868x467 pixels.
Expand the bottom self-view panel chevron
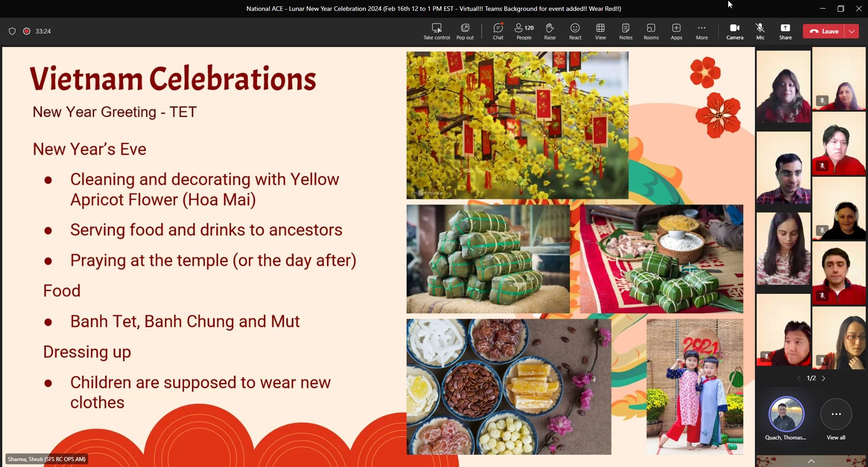(811, 461)
